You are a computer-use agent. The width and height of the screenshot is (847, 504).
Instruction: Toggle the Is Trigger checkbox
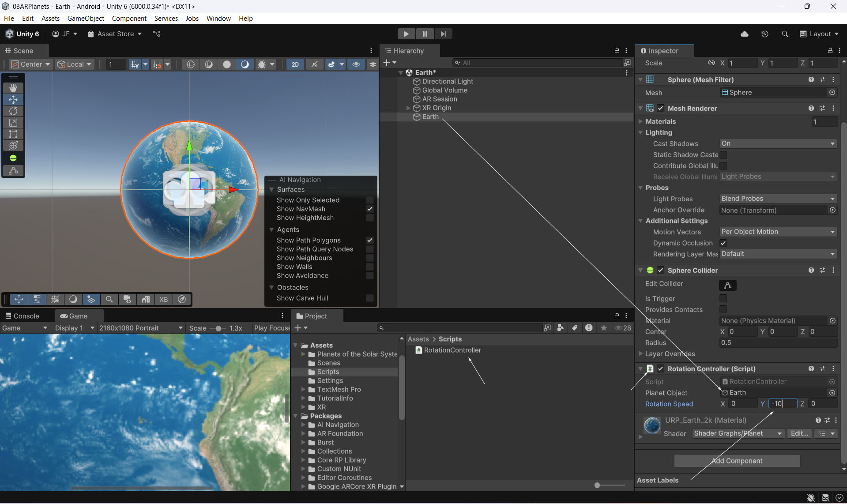point(723,299)
